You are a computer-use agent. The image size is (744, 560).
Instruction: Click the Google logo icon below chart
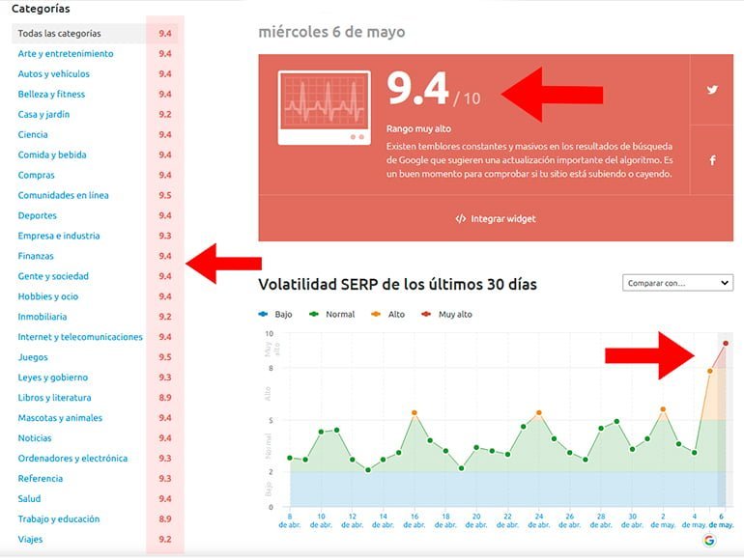tap(709, 541)
